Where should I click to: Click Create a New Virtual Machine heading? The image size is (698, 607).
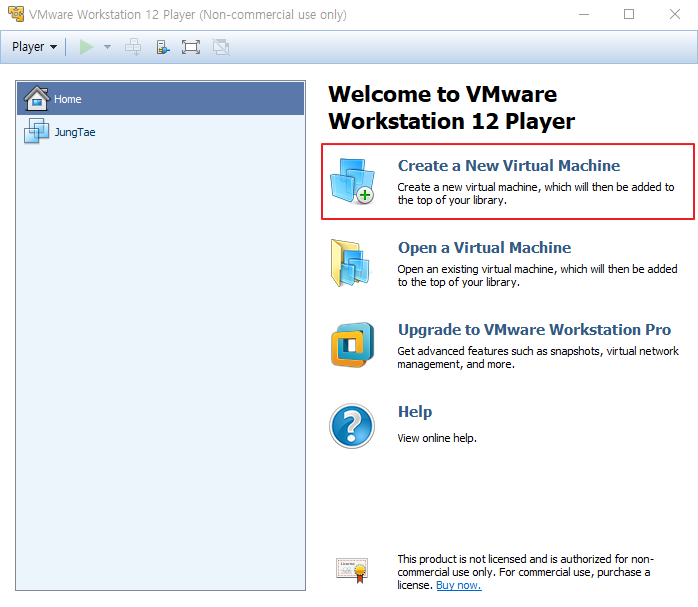coord(509,166)
